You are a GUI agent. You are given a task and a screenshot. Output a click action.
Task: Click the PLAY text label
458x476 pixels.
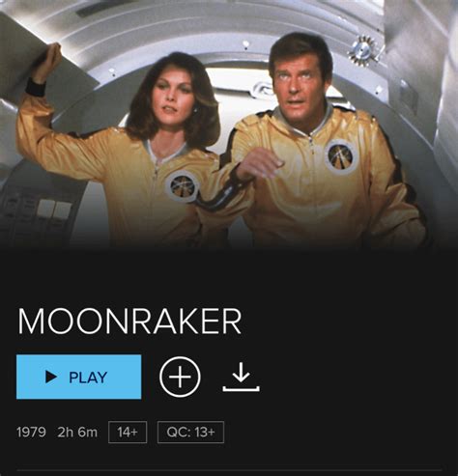88,378
